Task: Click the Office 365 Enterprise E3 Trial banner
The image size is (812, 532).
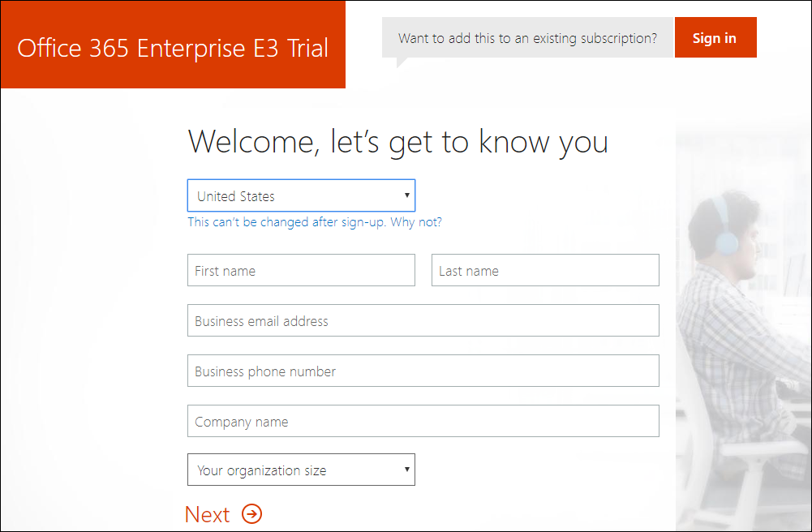Action: click(173, 47)
